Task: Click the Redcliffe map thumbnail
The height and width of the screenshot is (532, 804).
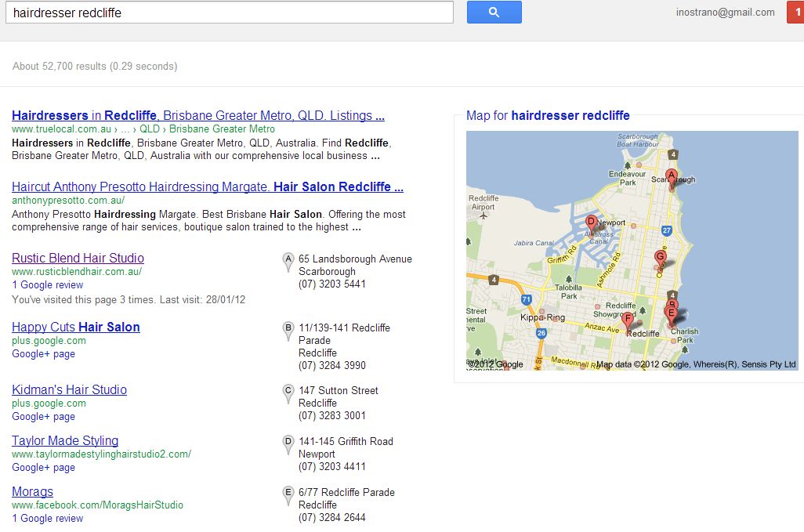Action: tap(632, 251)
